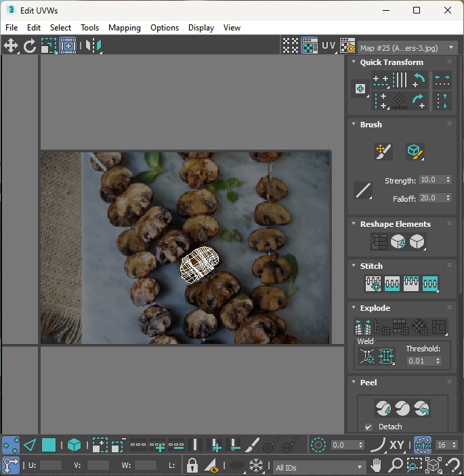Click Reset Peel icon

(421, 408)
